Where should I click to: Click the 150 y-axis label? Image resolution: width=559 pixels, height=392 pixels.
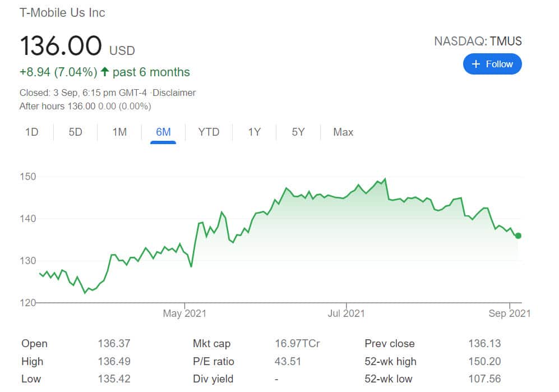pos(28,177)
